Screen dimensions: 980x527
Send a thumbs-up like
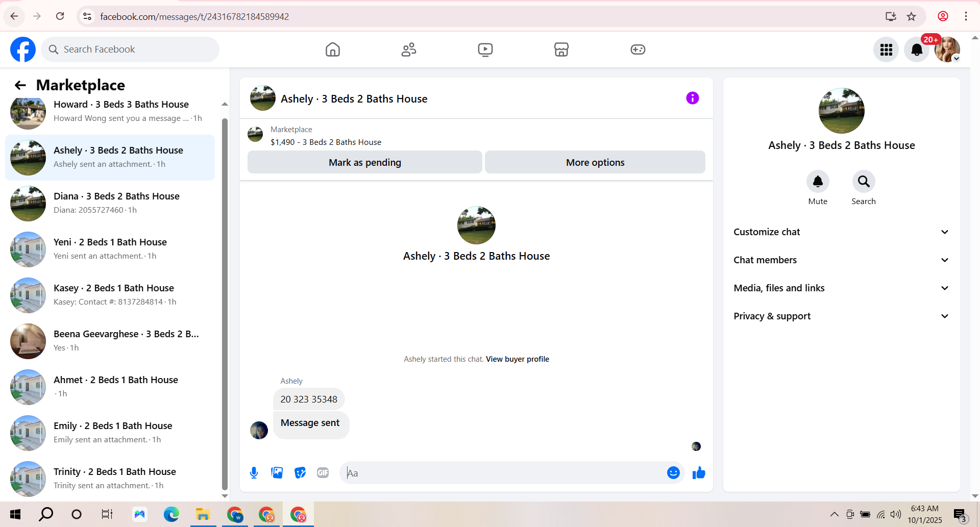(x=699, y=473)
